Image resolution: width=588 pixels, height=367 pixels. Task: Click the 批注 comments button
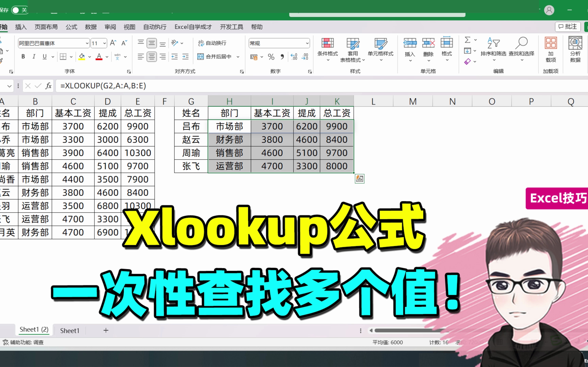coord(568,27)
